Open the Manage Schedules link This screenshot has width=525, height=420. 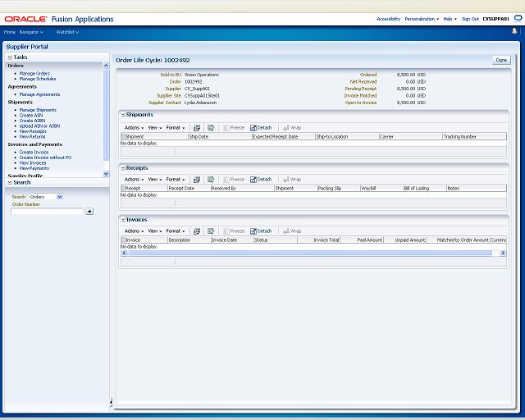coord(38,79)
